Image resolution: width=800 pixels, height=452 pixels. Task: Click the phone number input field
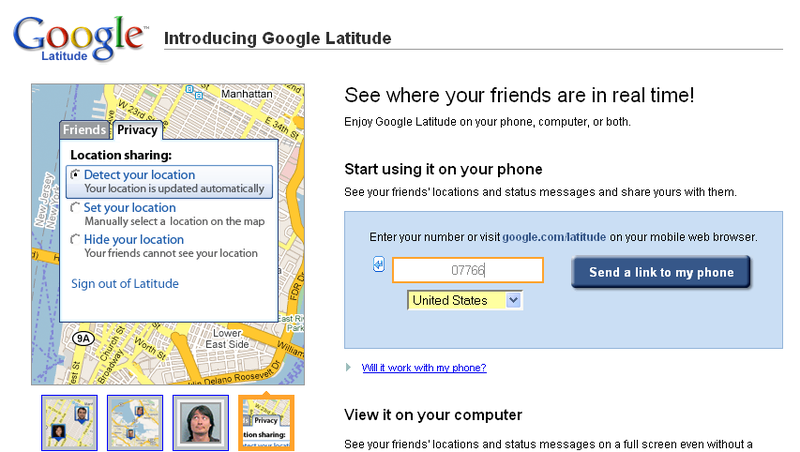tap(468, 270)
